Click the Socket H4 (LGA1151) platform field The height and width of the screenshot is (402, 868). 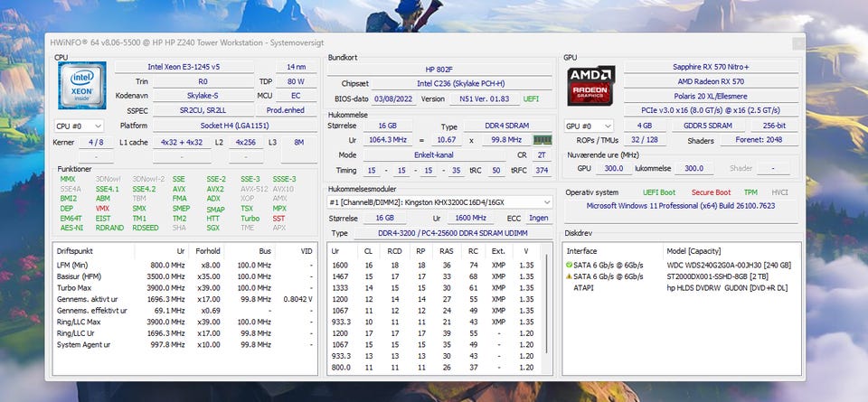click(x=235, y=126)
